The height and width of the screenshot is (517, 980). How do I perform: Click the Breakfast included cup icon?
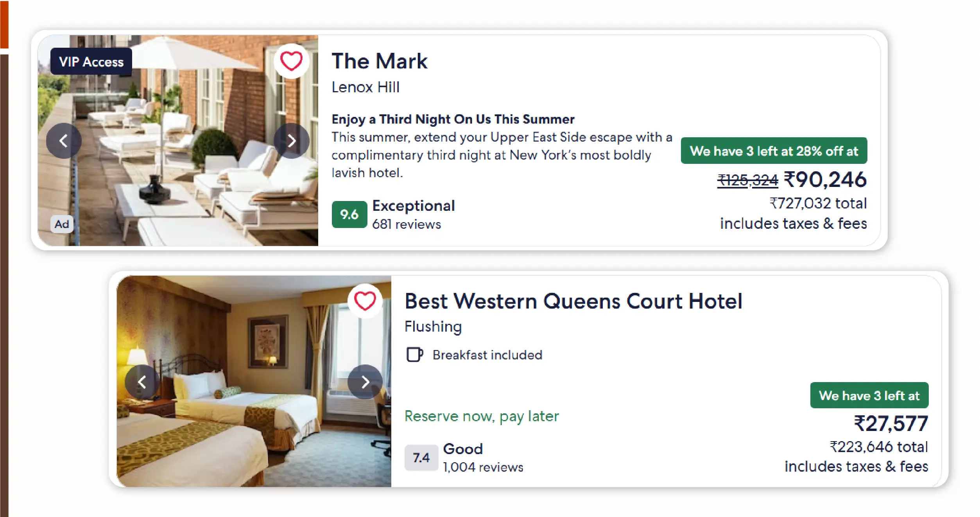click(x=414, y=355)
